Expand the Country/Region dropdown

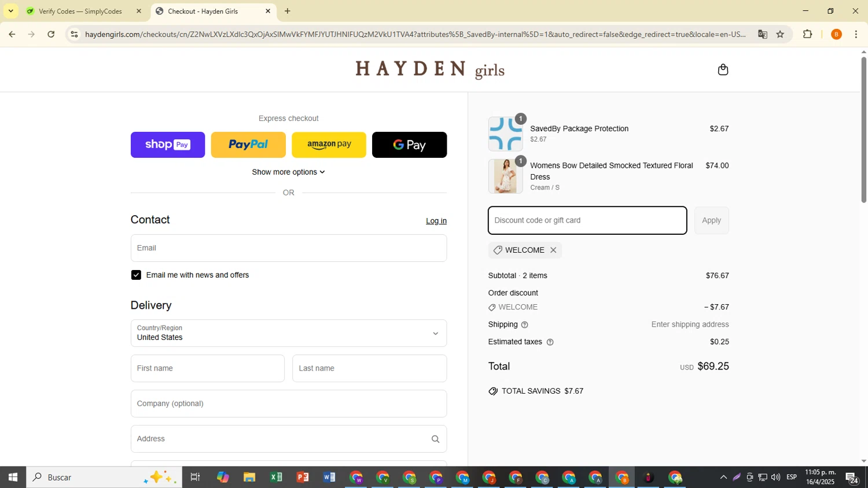pyautogui.click(x=289, y=334)
